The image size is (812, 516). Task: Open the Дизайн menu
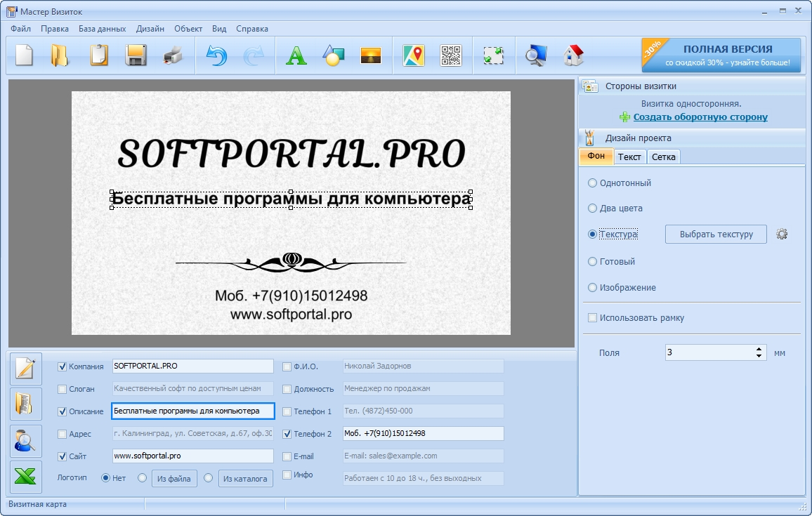tap(150, 29)
